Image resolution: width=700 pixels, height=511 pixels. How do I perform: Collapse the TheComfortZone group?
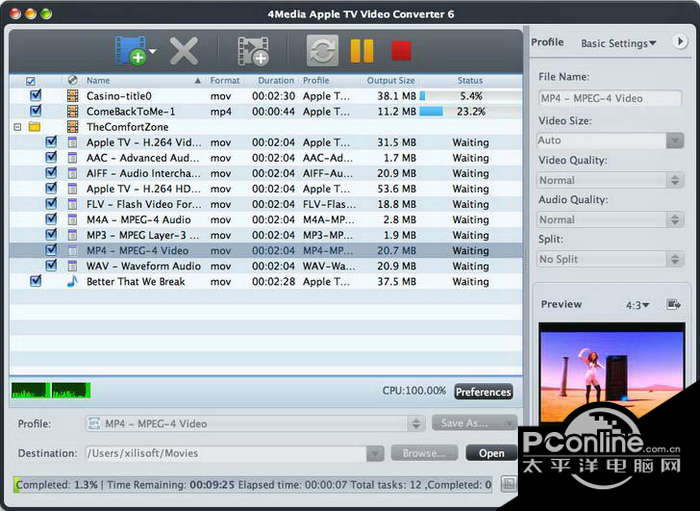(x=17, y=127)
